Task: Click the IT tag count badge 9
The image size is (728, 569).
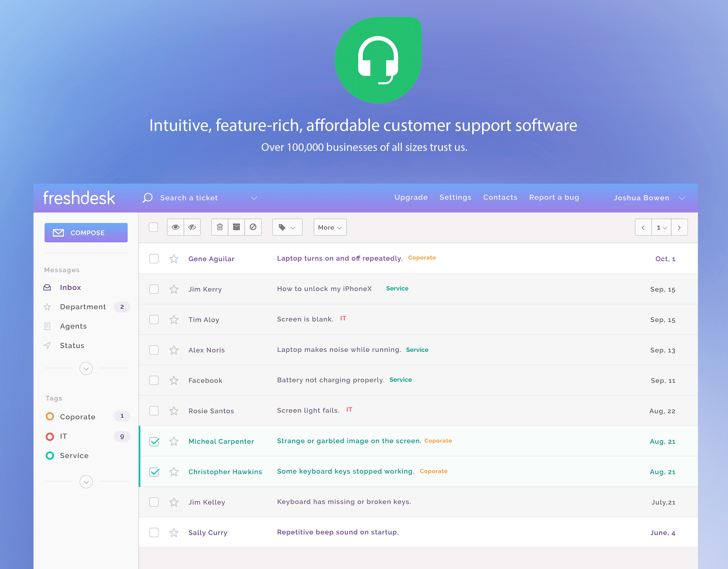Action: click(x=122, y=436)
